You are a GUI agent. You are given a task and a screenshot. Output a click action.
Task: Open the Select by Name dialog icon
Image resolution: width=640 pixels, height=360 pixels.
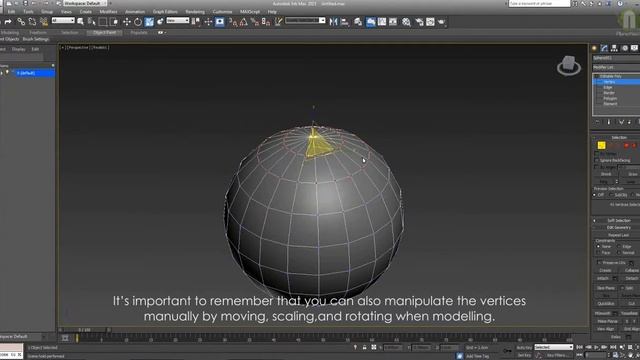pyautogui.click(x=92, y=22)
